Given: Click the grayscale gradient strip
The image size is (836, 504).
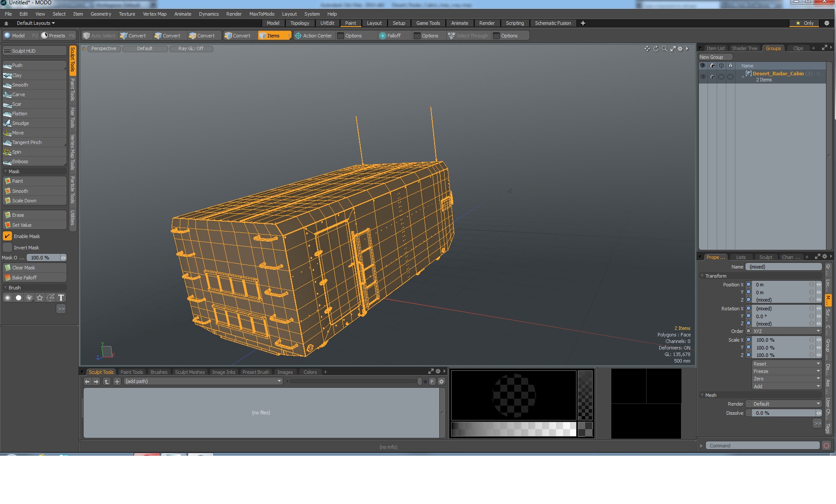Looking at the screenshot, I should (513, 429).
